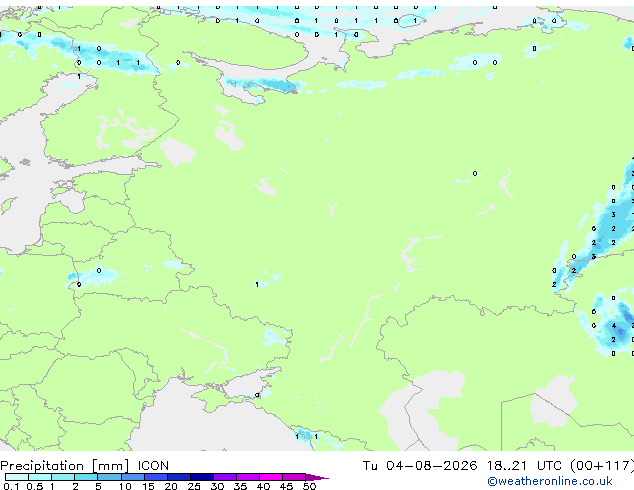
Task: Click the legend label "40"
Action: tap(263, 486)
